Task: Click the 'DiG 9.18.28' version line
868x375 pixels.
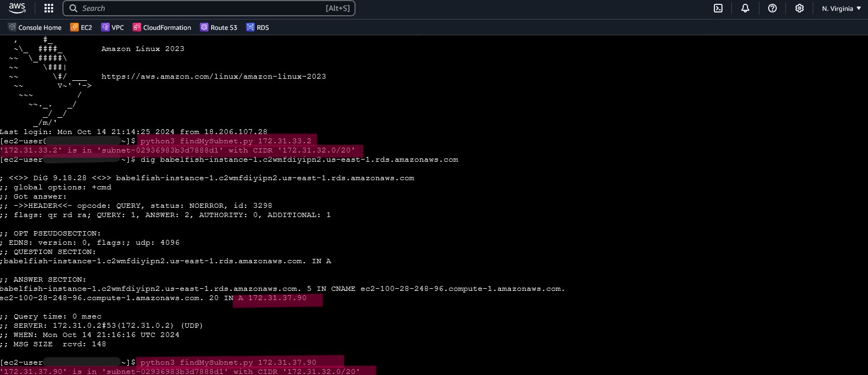Action: pyautogui.click(x=207, y=178)
